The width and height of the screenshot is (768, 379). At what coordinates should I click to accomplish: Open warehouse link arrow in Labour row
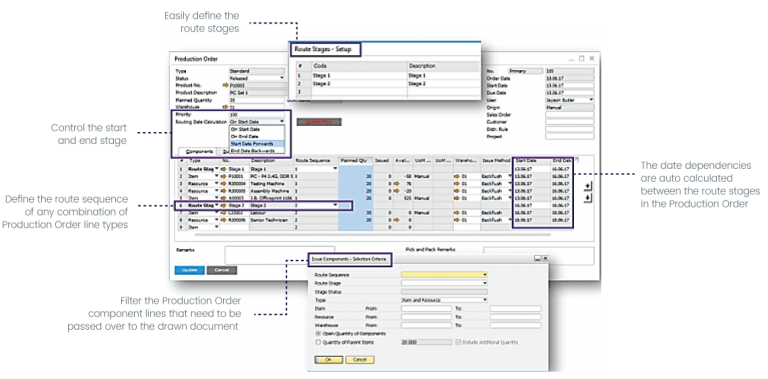(457, 213)
